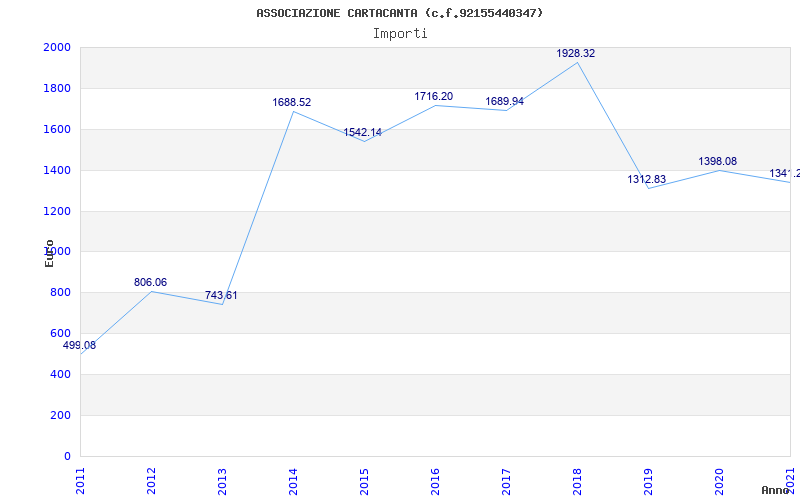800x500 pixels.
Task: Click the 1398.08 data label
Action: click(x=717, y=161)
